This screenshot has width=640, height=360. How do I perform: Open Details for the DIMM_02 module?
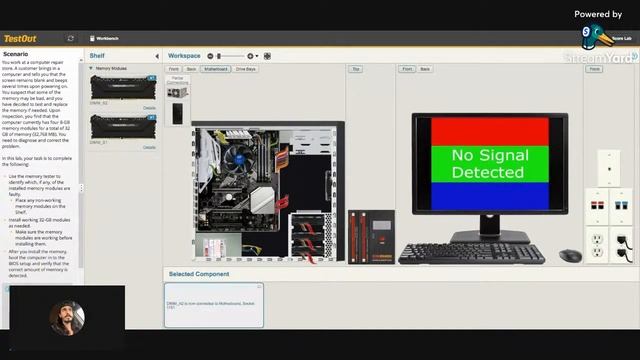pyautogui.click(x=149, y=108)
